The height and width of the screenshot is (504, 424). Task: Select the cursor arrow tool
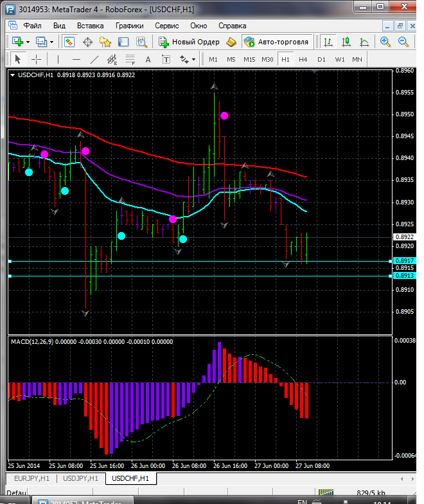click(18, 59)
